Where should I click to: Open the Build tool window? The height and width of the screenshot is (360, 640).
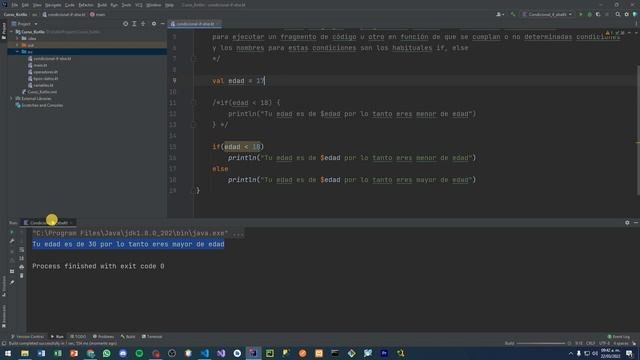click(128, 337)
